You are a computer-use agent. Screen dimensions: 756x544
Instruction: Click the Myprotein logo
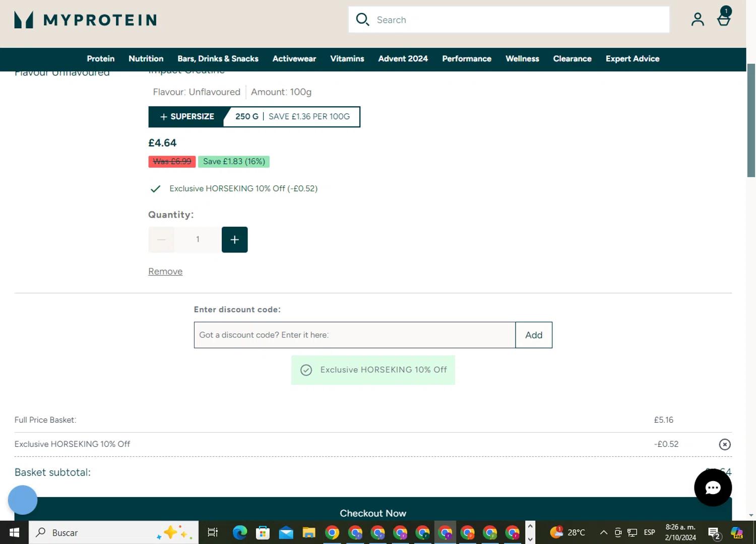[85, 20]
